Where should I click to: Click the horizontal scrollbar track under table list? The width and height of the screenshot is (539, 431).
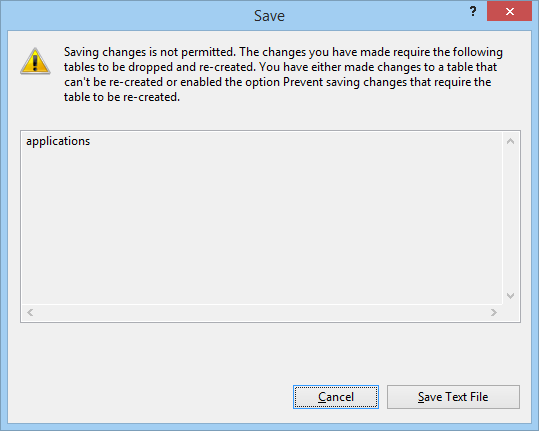tap(262, 312)
